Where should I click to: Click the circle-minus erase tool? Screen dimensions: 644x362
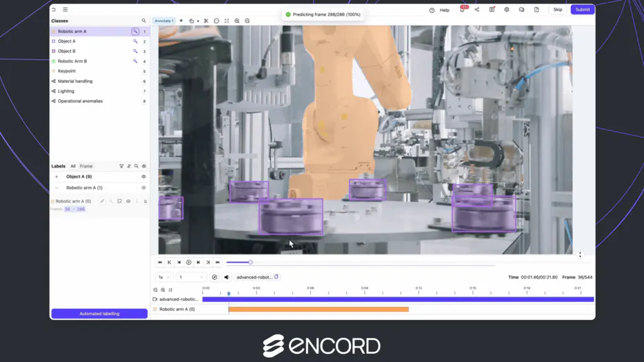click(x=217, y=21)
